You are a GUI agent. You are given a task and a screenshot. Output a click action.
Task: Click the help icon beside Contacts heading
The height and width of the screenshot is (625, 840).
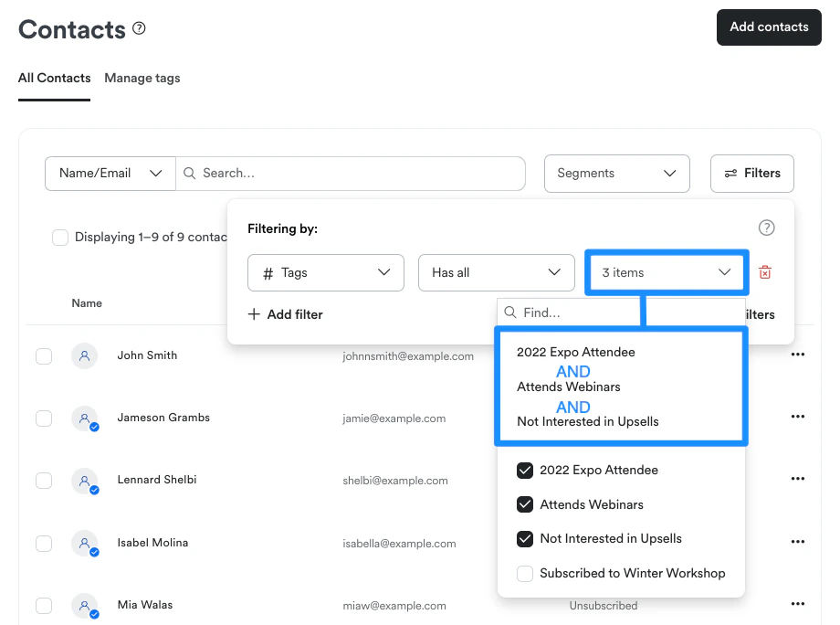point(139,28)
